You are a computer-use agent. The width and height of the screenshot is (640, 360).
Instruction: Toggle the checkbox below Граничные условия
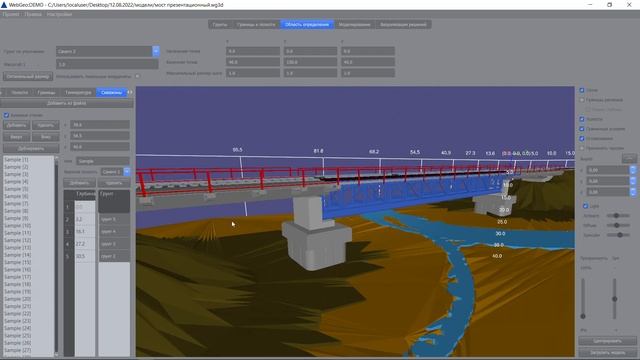pyautogui.click(x=582, y=138)
